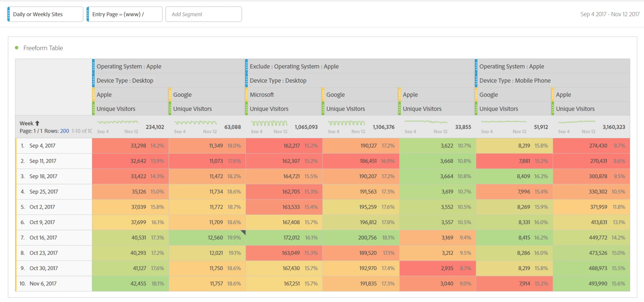The height and width of the screenshot is (302, 644).
Task: Click the Freeform Table panel title
Action: click(43, 48)
